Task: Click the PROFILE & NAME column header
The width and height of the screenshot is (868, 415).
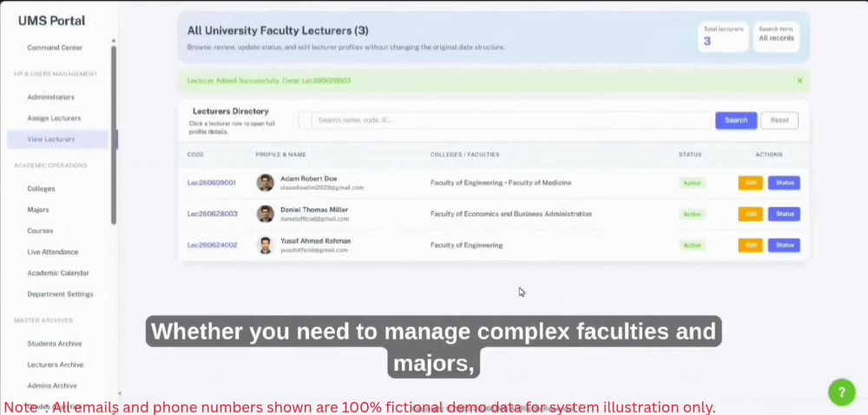Action: coord(280,155)
